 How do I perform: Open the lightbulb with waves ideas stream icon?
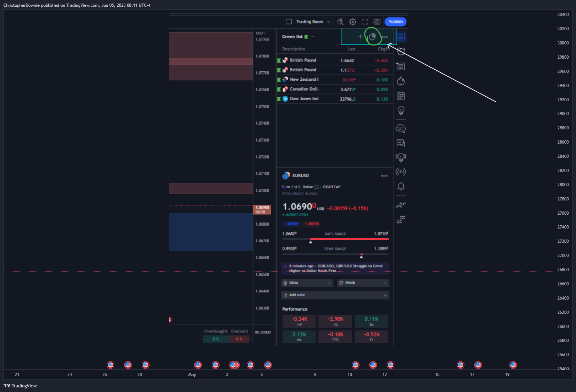pos(401,157)
